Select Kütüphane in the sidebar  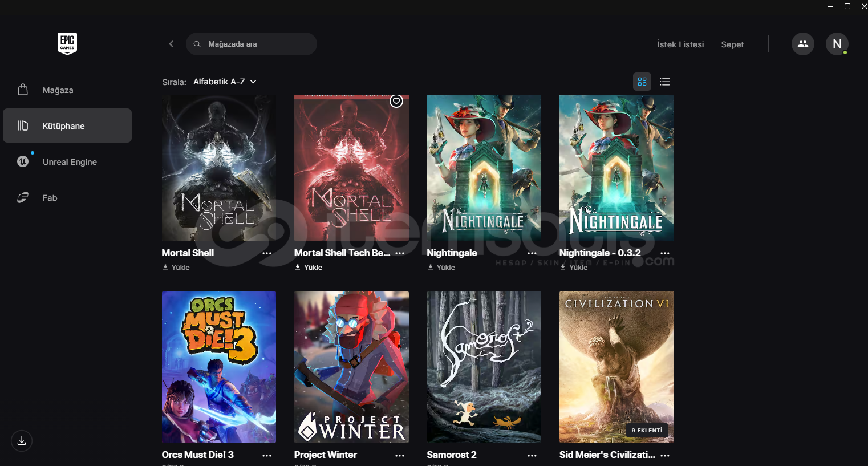pos(67,125)
